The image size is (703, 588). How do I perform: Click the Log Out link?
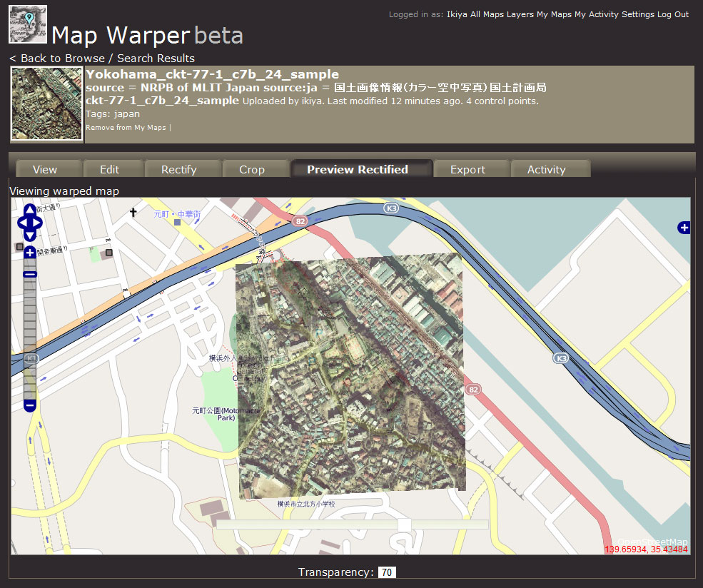[673, 14]
